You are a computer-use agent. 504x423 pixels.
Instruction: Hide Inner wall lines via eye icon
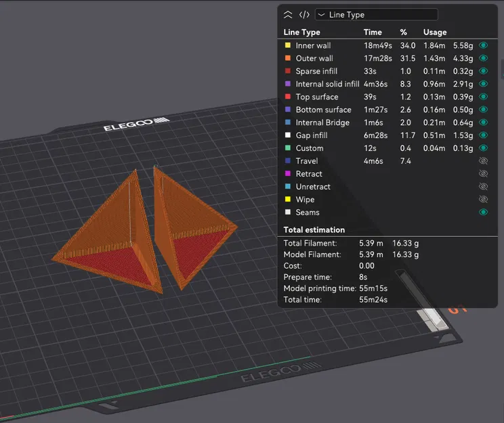pyautogui.click(x=483, y=45)
